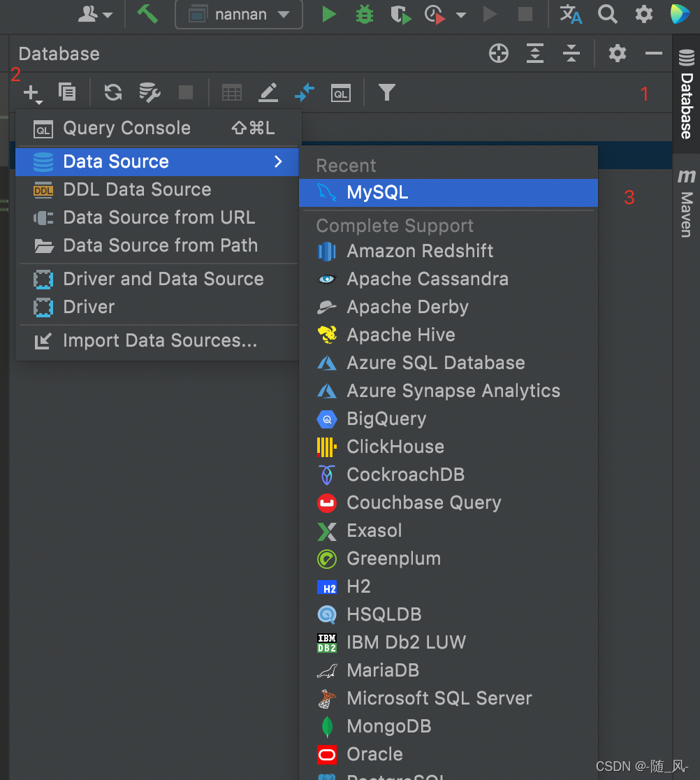This screenshot has width=700, height=780.
Task: Open the user account dropdown
Action: [95, 14]
